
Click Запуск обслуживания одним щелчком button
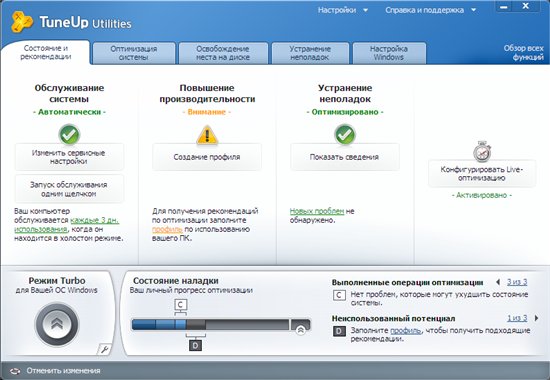tap(69, 189)
